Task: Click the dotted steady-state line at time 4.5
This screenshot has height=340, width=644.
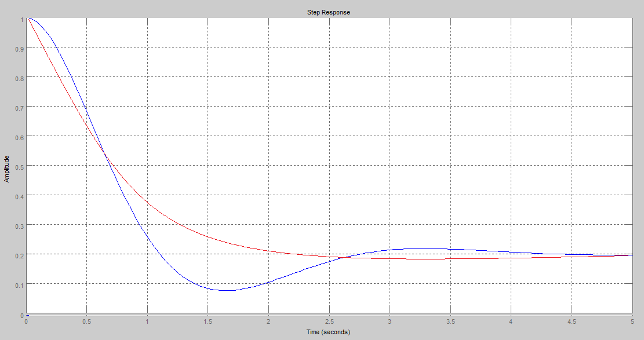Action: 572,254
